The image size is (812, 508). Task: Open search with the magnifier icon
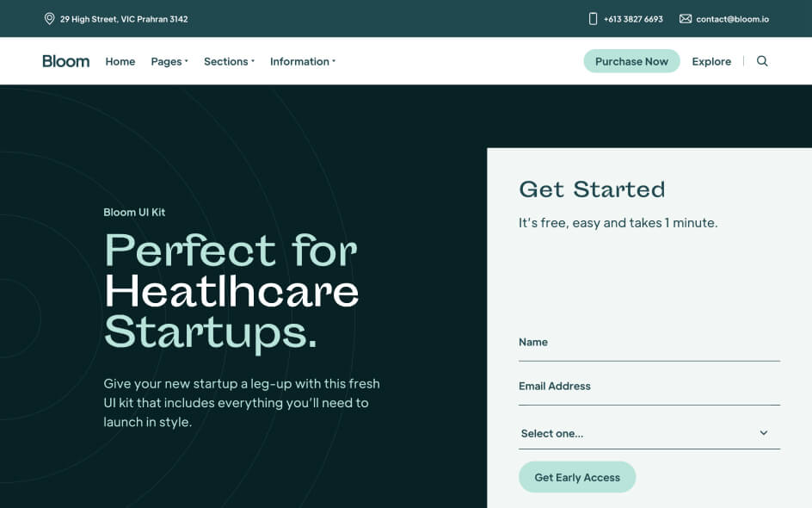(x=762, y=61)
